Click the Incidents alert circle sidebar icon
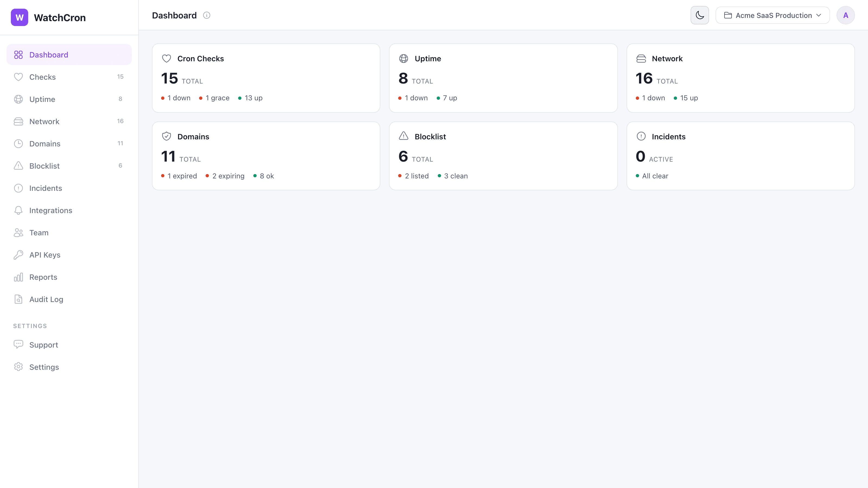868x488 pixels. point(18,188)
